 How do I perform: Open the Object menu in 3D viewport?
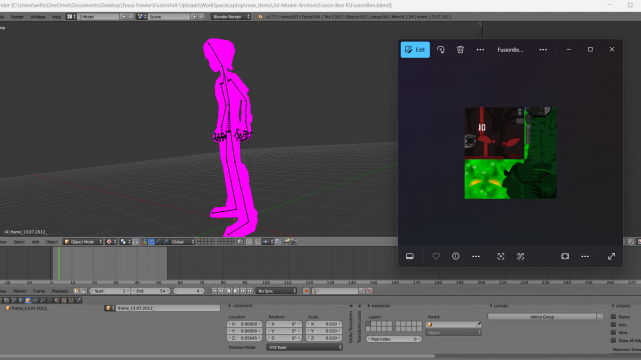(x=52, y=242)
